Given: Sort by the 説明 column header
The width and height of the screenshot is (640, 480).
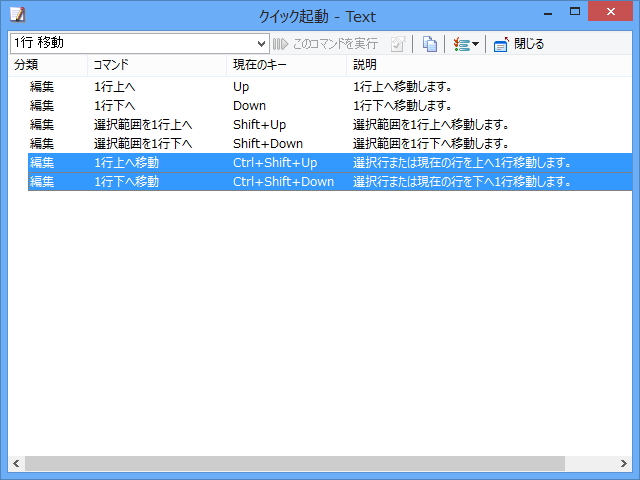Looking at the screenshot, I should (489, 65).
